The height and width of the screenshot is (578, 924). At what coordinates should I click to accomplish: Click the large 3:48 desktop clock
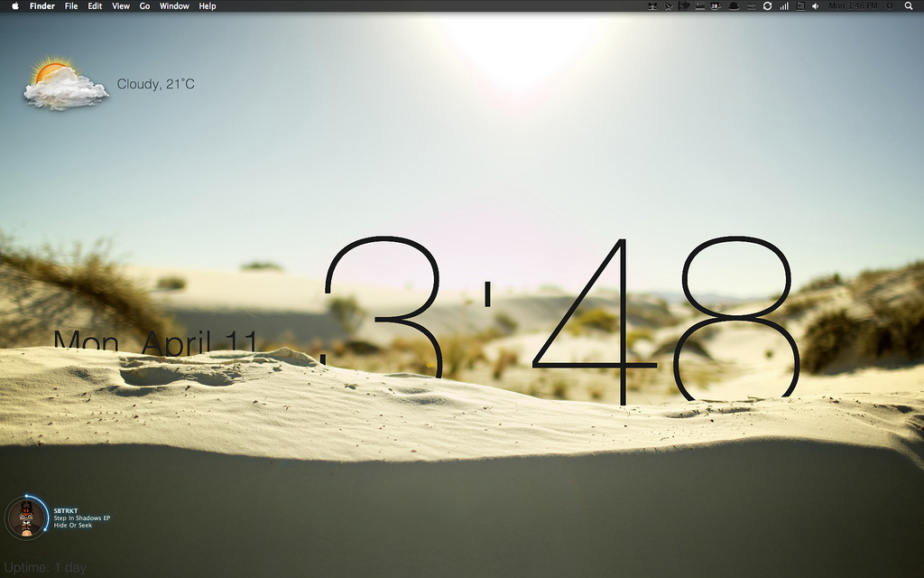(x=560, y=319)
